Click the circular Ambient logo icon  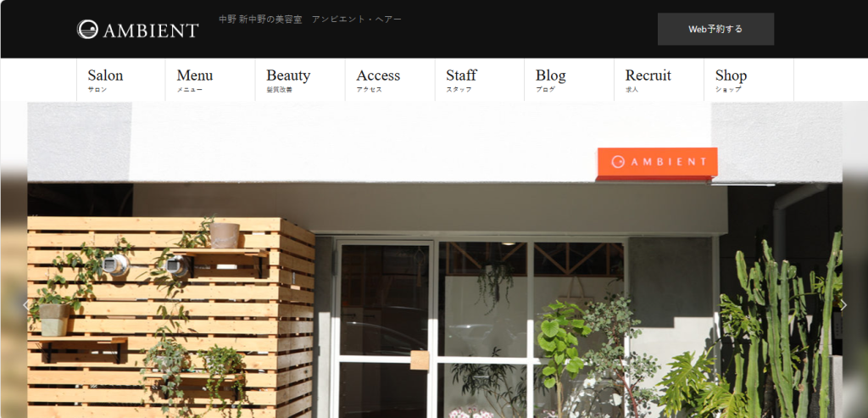[x=87, y=30]
